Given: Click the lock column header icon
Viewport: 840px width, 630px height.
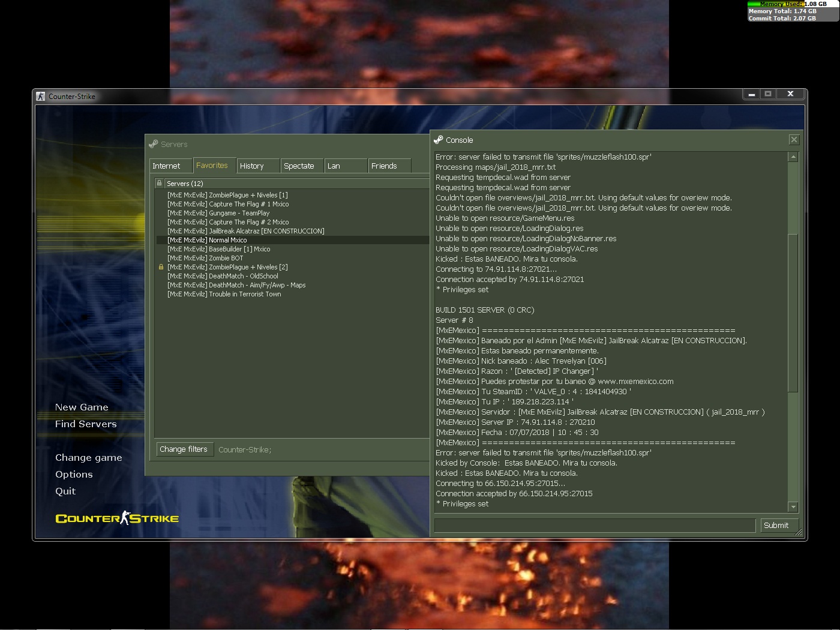Looking at the screenshot, I should tap(159, 183).
